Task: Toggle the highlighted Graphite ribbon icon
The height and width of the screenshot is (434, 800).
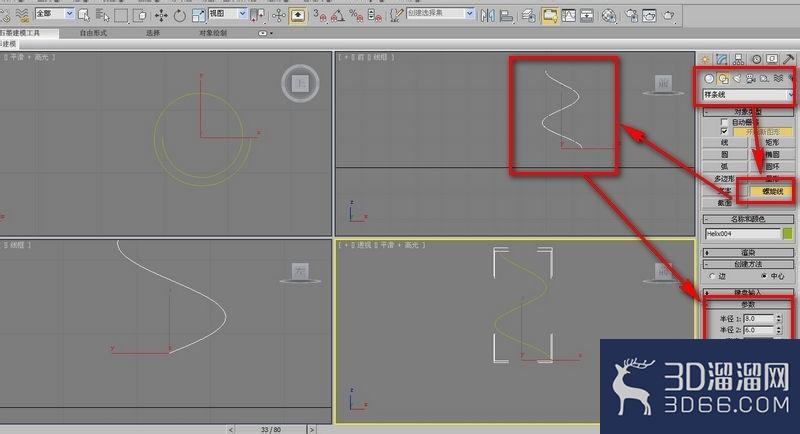Action: pos(549,16)
